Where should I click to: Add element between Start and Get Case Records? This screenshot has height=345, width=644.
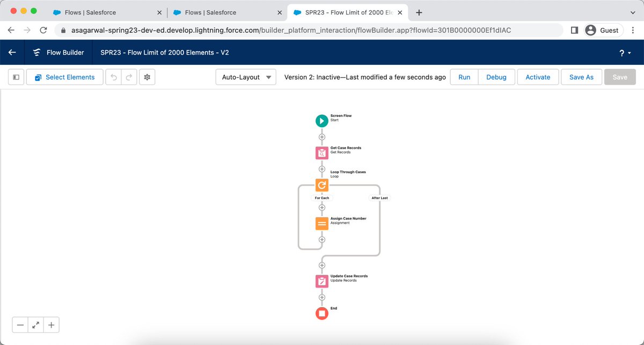click(322, 137)
